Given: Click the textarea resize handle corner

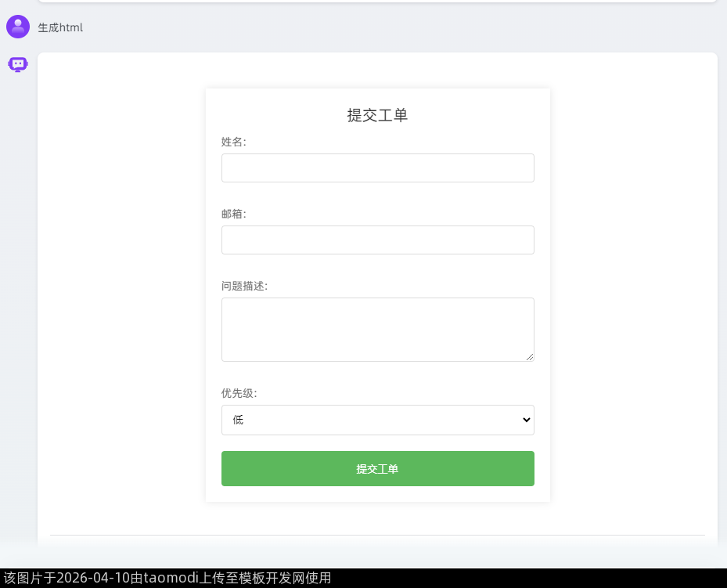Looking at the screenshot, I should pyautogui.click(x=530, y=357).
